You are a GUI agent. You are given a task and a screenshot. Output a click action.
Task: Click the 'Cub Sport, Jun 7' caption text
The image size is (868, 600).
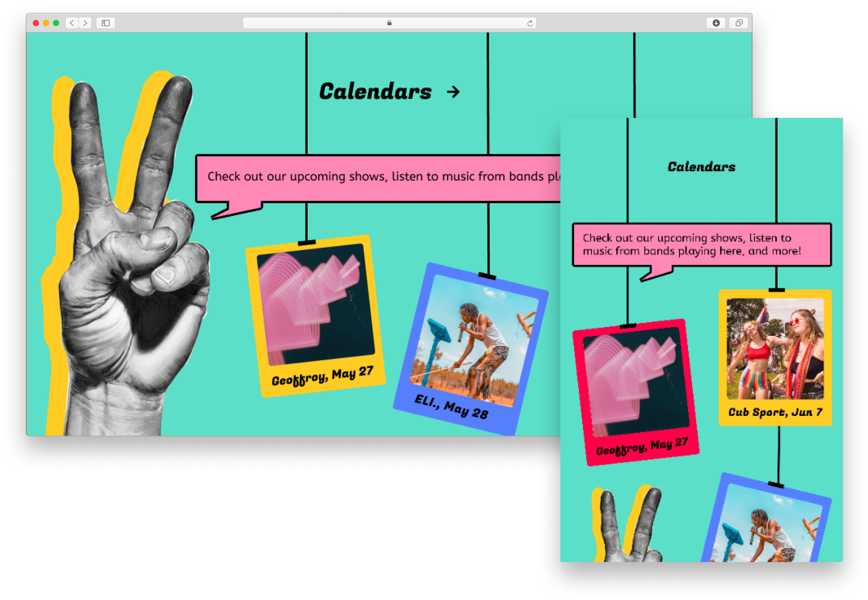[x=775, y=412]
